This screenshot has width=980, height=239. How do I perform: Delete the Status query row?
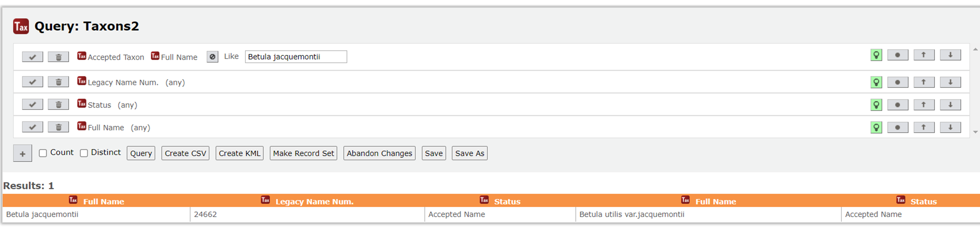click(x=58, y=104)
